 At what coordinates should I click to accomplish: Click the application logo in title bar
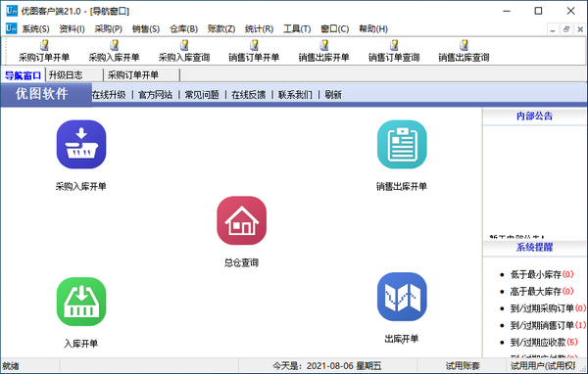(12, 11)
